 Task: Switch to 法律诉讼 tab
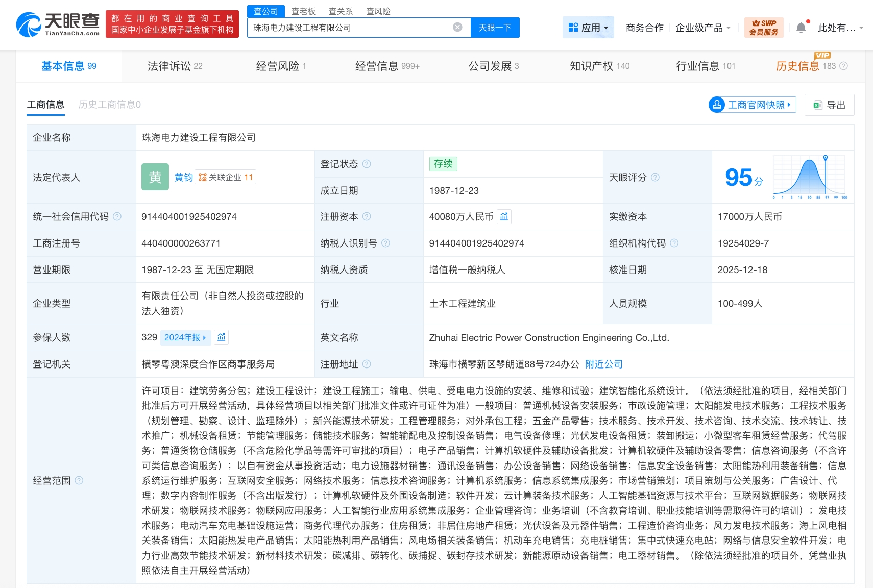[175, 66]
